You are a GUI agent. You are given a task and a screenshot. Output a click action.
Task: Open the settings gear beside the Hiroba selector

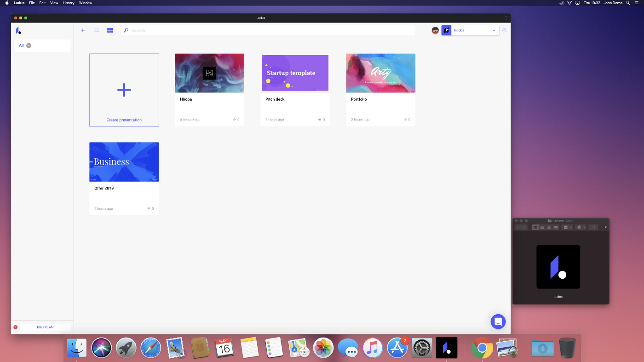pyautogui.click(x=504, y=30)
